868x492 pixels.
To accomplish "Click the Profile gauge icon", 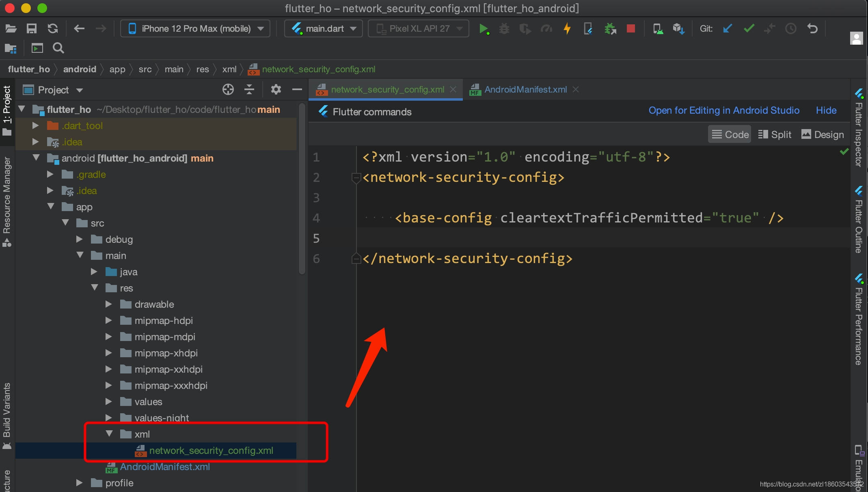I will 546,29.
